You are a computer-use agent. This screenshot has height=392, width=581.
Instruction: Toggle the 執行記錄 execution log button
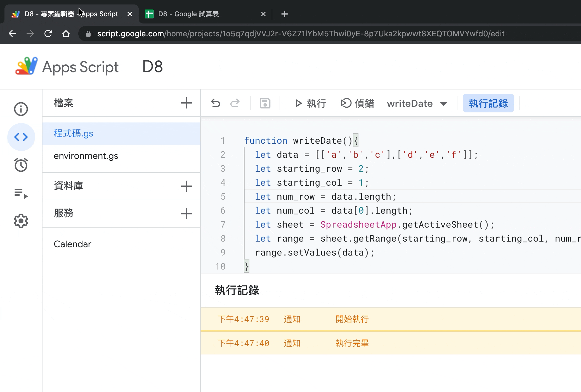click(488, 103)
